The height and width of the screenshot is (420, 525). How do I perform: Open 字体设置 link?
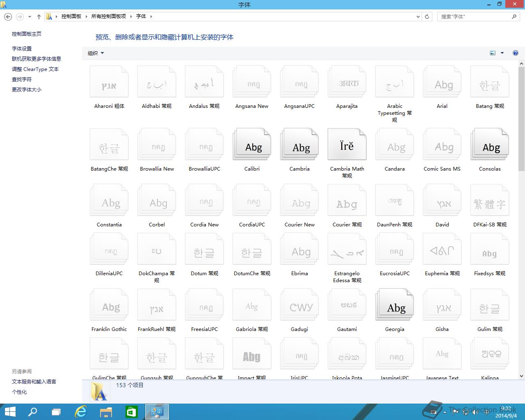click(x=22, y=49)
